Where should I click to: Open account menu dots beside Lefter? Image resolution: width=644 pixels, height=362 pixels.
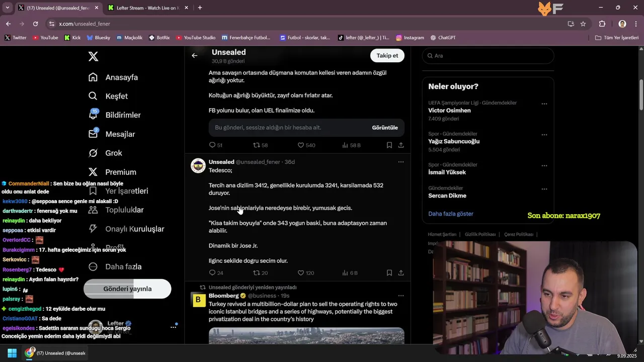(173, 327)
